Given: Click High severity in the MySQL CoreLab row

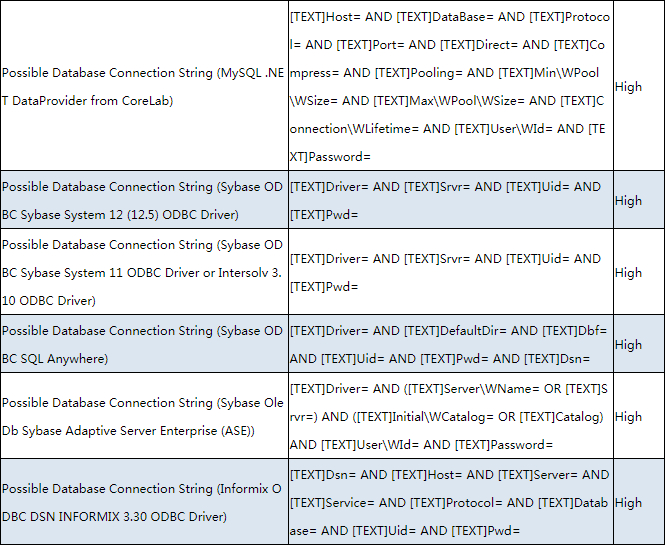Looking at the screenshot, I should pos(639,87).
